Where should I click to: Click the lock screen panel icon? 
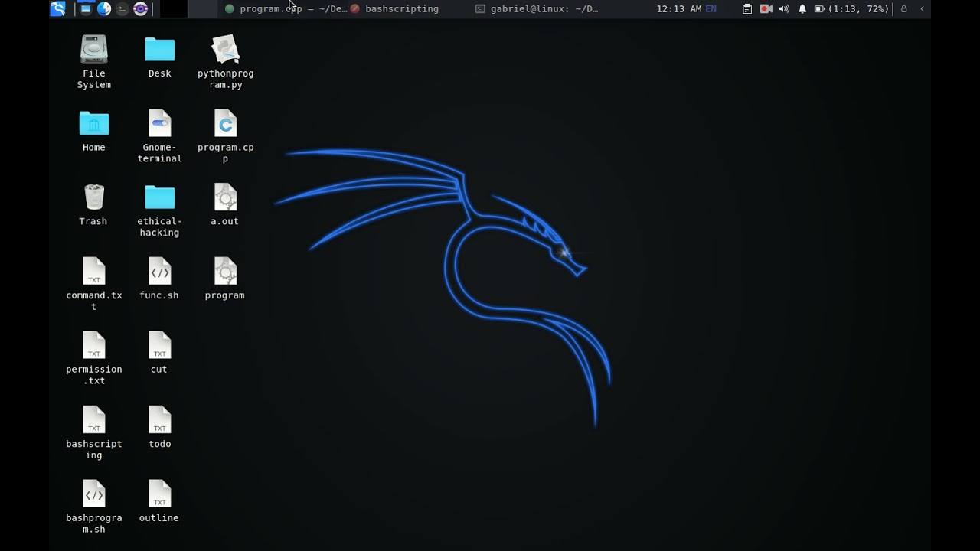(904, 9)
